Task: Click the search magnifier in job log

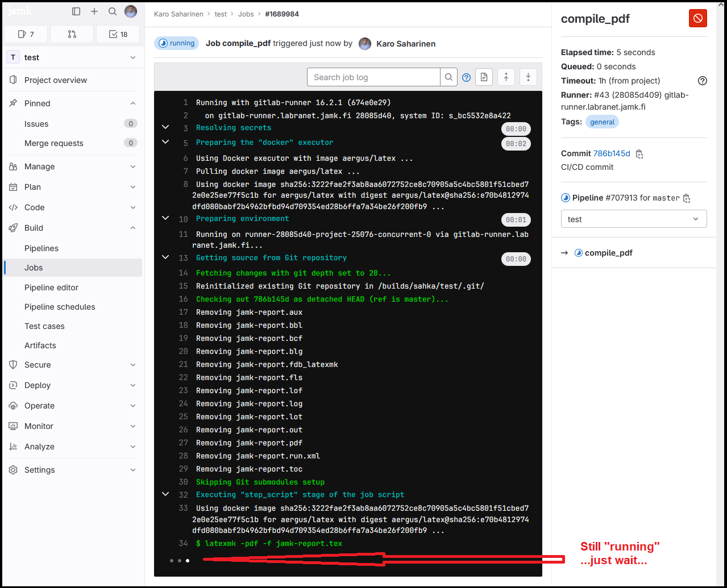Action: [448, 77]
